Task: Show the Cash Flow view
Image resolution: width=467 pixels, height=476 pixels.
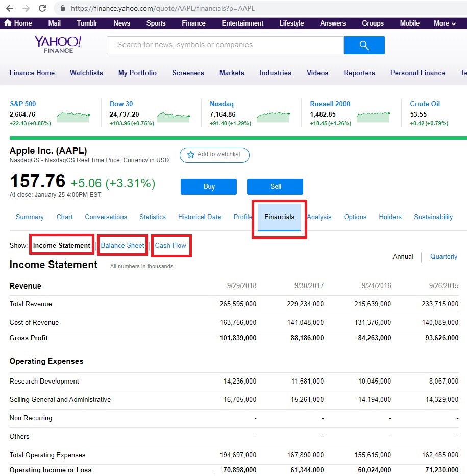Action: click(x=170, y=245)
